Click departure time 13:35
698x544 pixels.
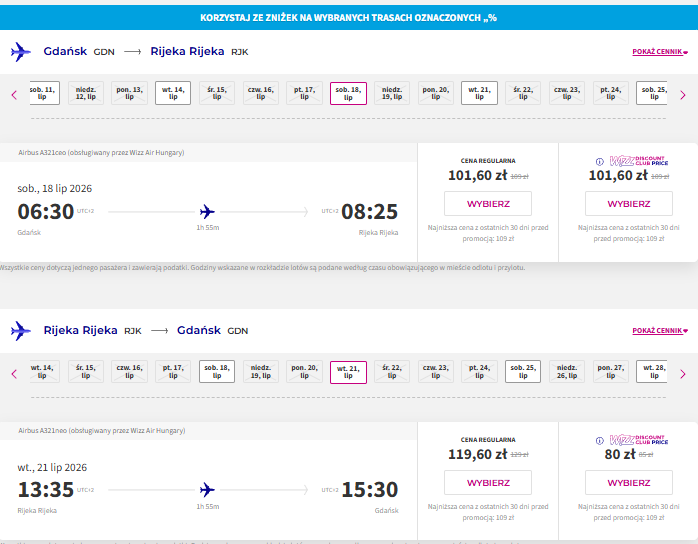(x=45, y=490)
